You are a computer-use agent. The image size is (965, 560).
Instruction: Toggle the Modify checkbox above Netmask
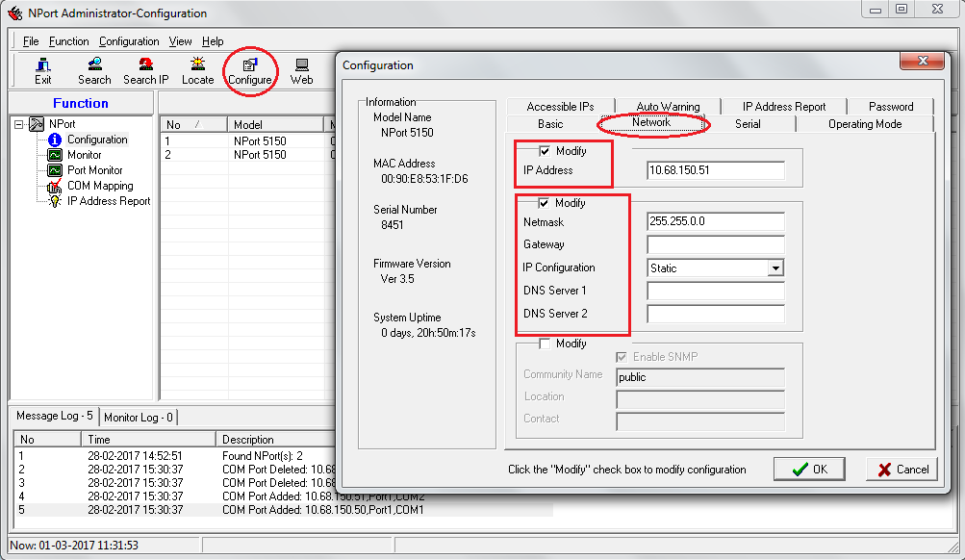546,203
